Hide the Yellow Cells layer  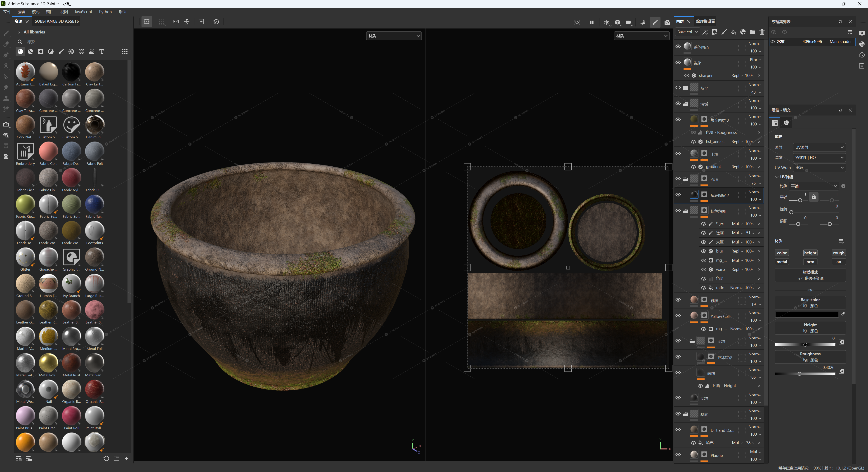point(678,316)
